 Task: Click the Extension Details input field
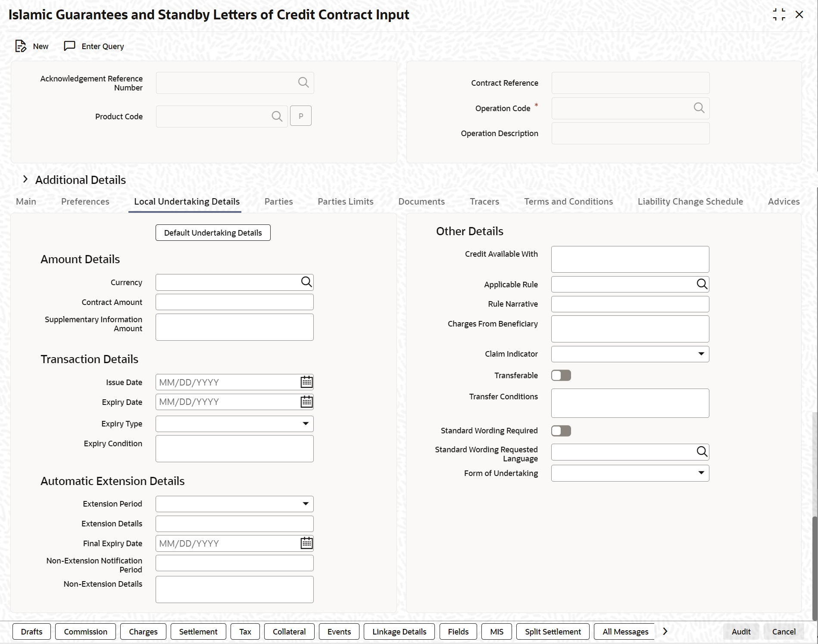point(234,524)
